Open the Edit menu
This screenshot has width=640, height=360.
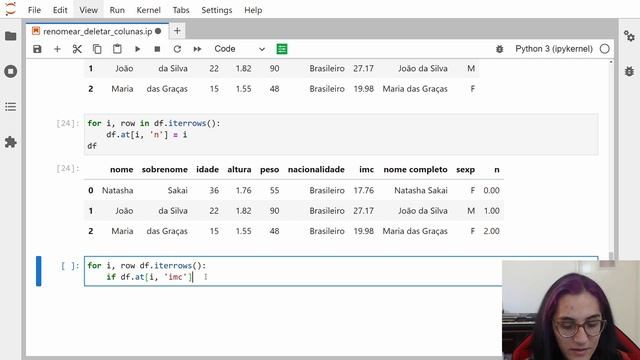pos(60,10)
